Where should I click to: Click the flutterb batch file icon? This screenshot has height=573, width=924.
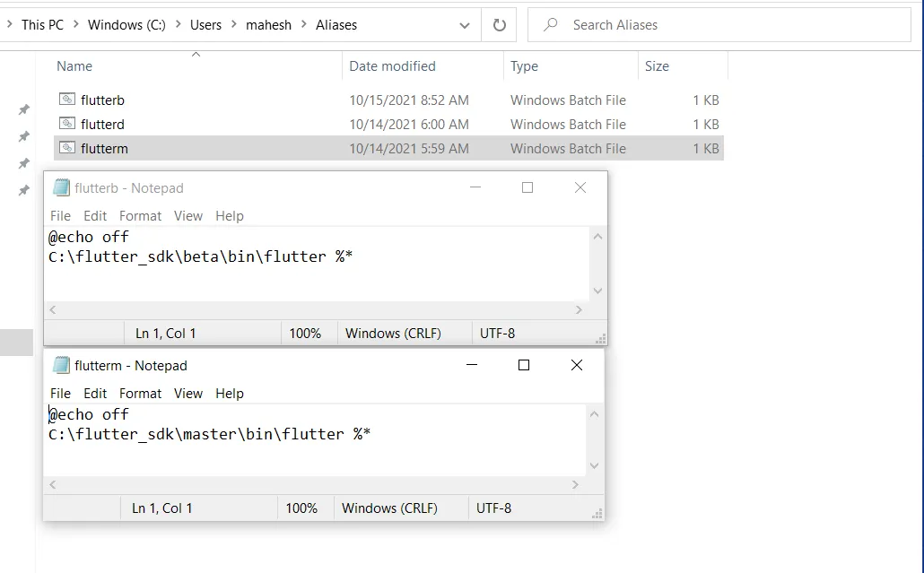67,100
